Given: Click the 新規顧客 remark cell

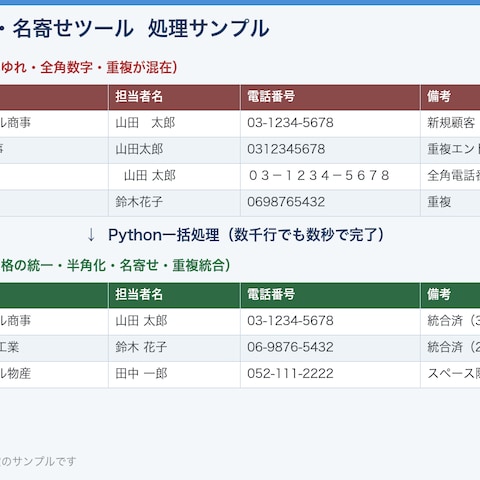Looking at the screenshot, I should click(450, 123).
